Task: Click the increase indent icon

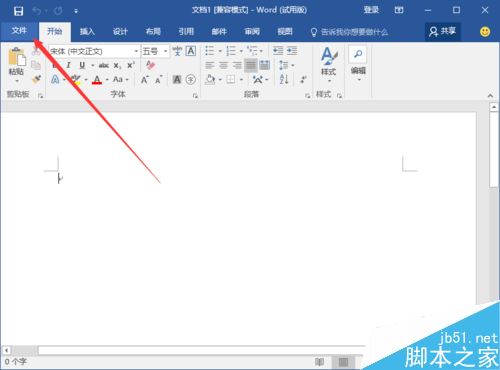Action: (x=292, y=51)
